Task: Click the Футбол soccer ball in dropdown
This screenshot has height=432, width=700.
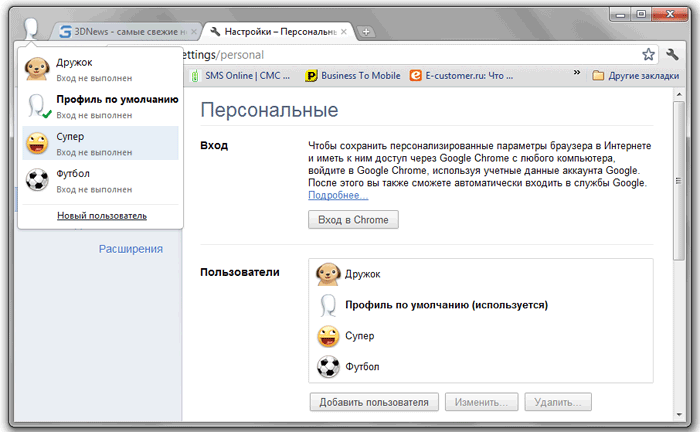Action: pos(37,180)
